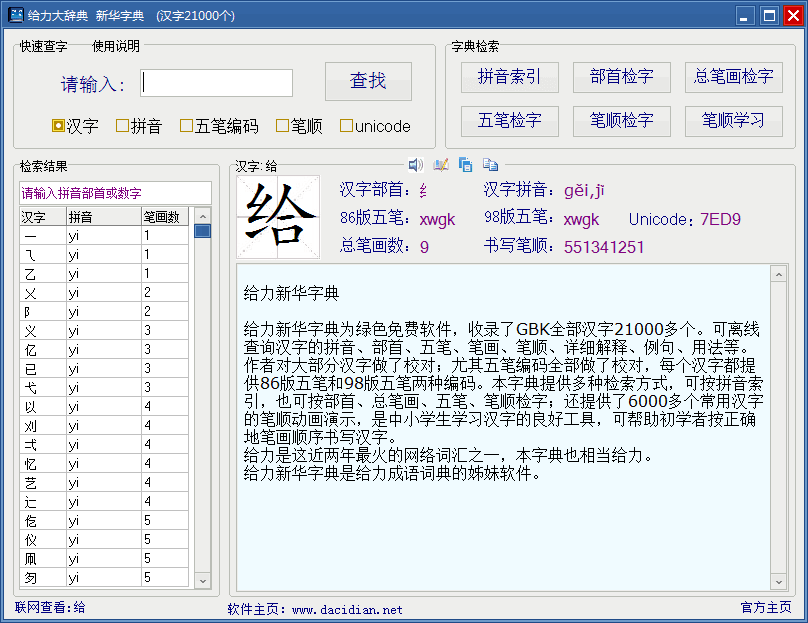Select the 仪 row in results
The image size is (808, 623).
[104, 540]
